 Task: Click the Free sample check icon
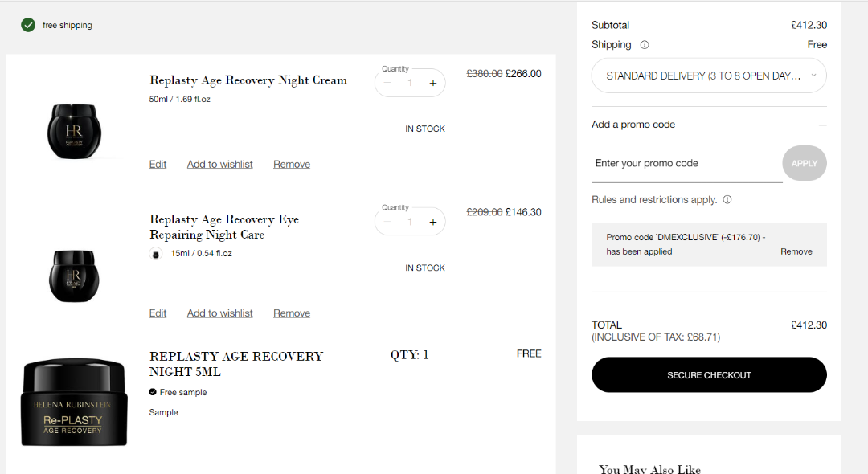[153, 392]
